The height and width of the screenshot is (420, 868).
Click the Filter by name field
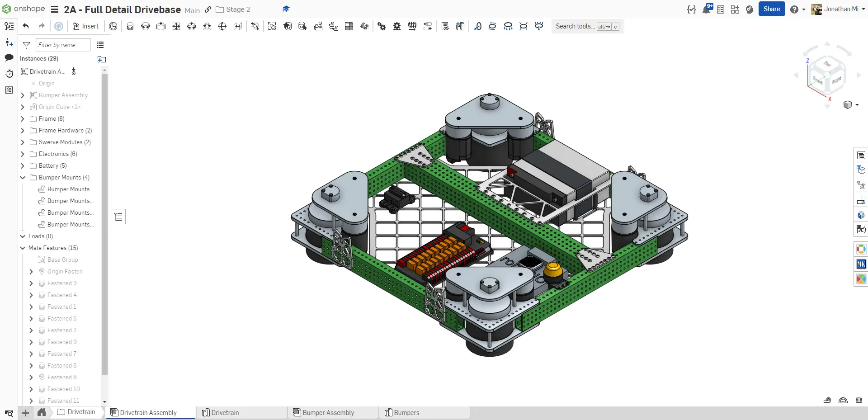click(x=63, y=45)
